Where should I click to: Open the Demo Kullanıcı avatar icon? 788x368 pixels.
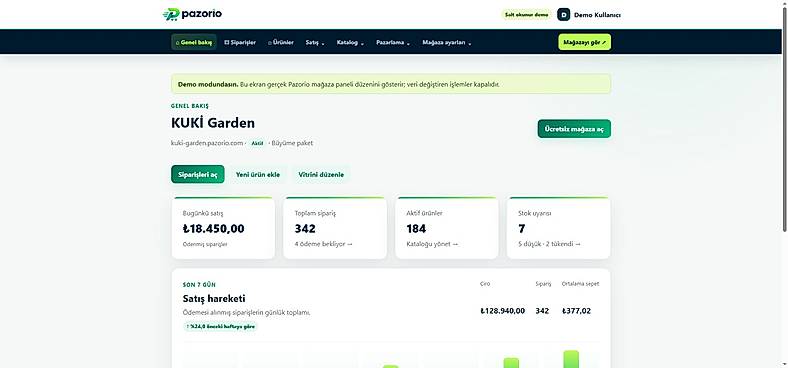563,15
